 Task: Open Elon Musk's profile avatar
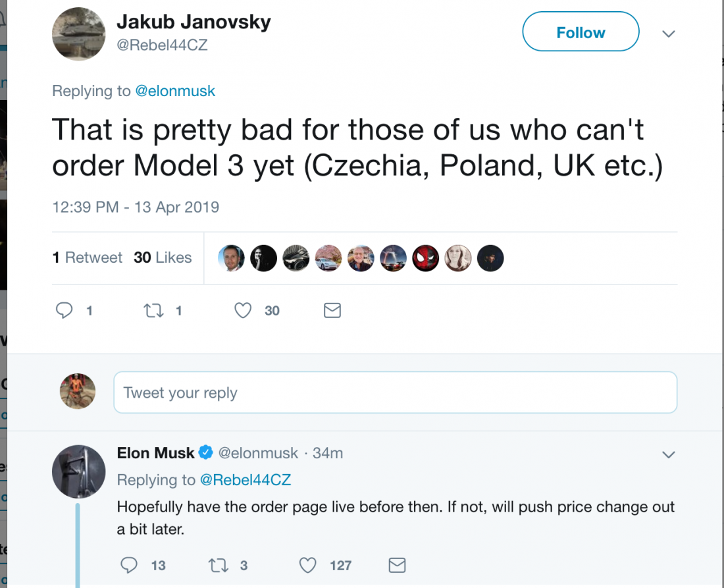(79, 471)
